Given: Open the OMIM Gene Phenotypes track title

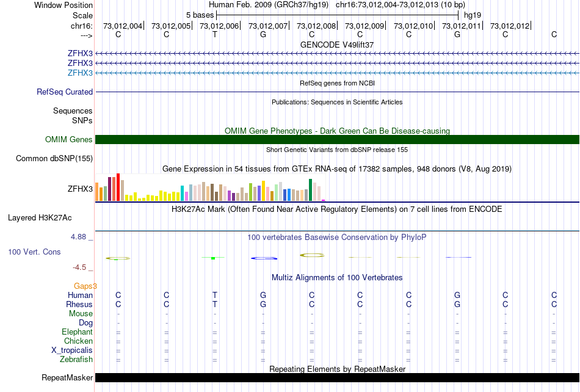Looking at the screenshot, I should [337, 131].
